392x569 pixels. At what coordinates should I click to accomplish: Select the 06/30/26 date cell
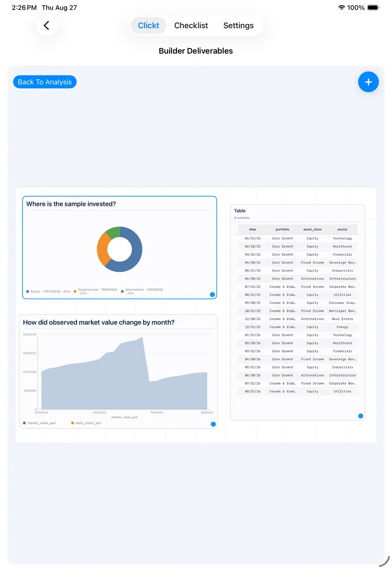pyautogui.click(x=253, y=375)
